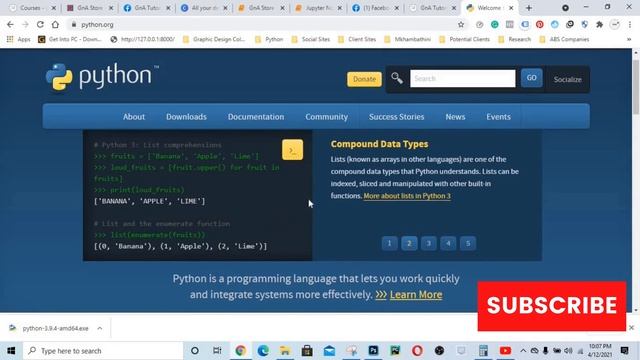Go back to the previous page
The image size is (640, 360).
coord(10,24)
